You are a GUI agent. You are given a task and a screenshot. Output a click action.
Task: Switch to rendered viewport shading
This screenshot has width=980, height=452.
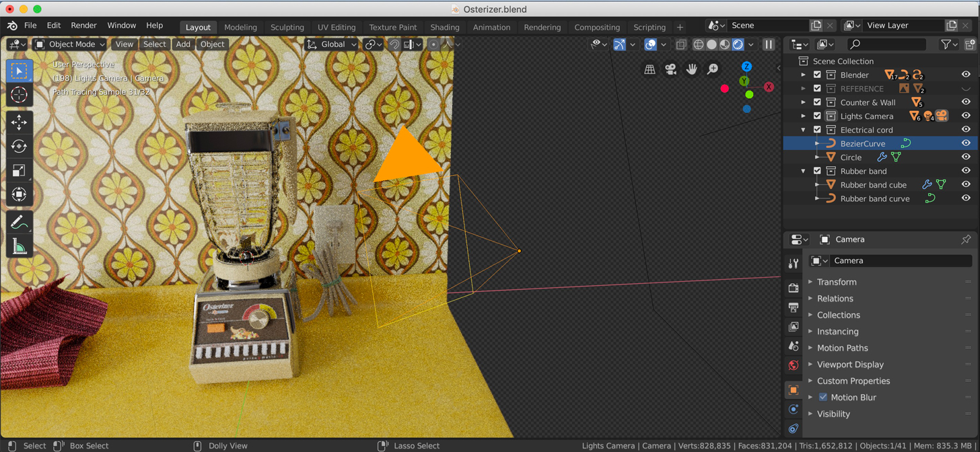click(x=738, y=44)
